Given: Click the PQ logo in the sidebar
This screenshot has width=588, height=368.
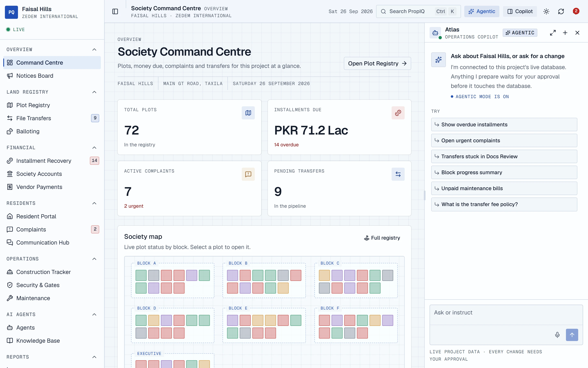Looking at the screenshot, I should click(x=11, y=12).
